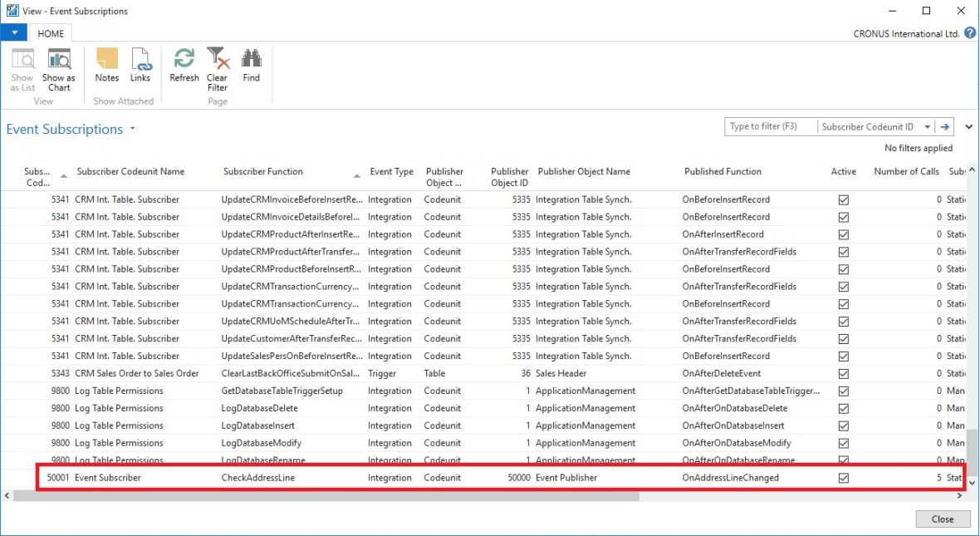Expand the filter pane chevron
Image resolution: width=980 pixels, height=536 pixels.
[x=968, y=127]
